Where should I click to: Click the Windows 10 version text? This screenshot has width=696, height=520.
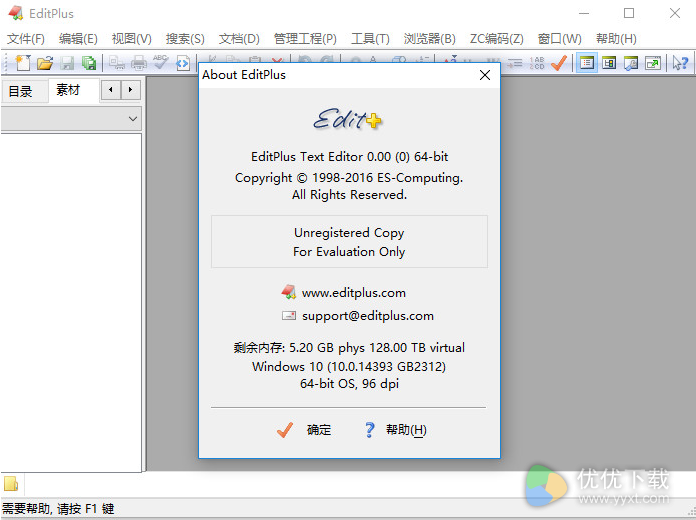click(x=349, y=366)
